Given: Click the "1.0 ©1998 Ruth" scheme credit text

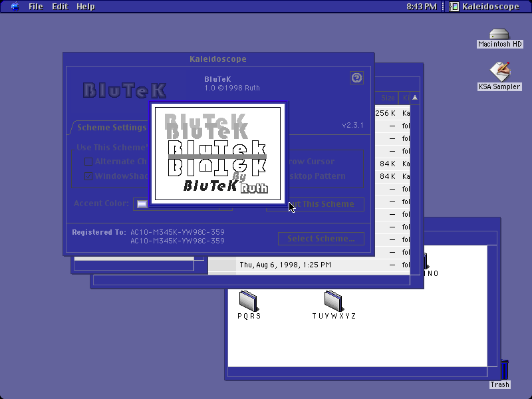Looking at the screenshot, I should click(232, 88).
